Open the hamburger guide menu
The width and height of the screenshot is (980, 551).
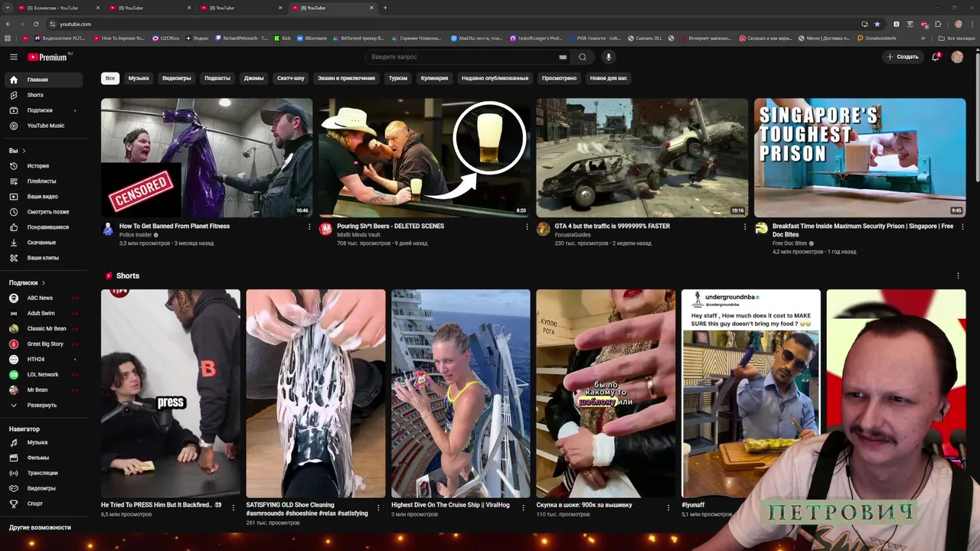13,57
